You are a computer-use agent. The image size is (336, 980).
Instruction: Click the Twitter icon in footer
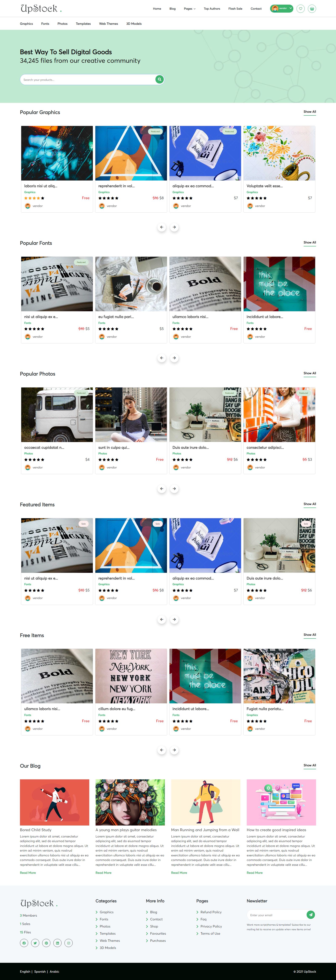[35, 943]
